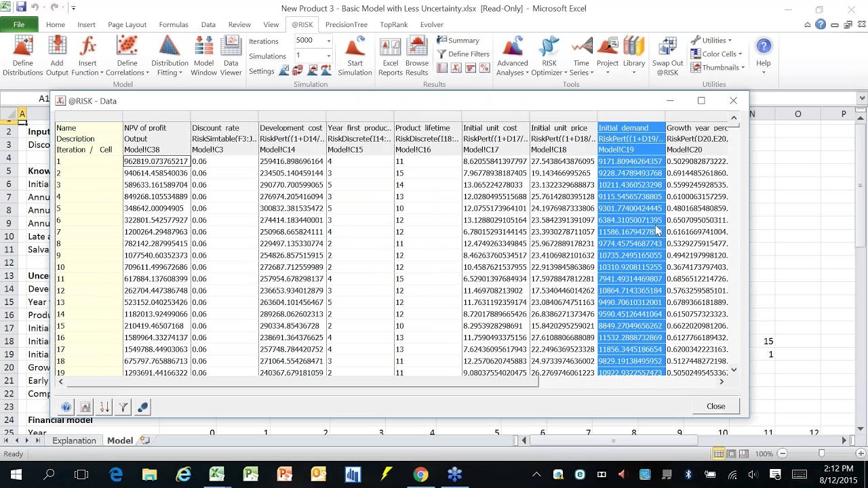Open File Explorer from the taskbar

coord(149,474)
